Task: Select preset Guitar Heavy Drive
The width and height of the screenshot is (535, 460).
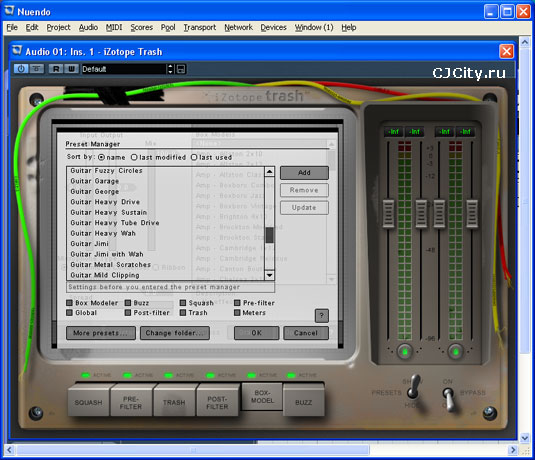Action: (105, 202)
